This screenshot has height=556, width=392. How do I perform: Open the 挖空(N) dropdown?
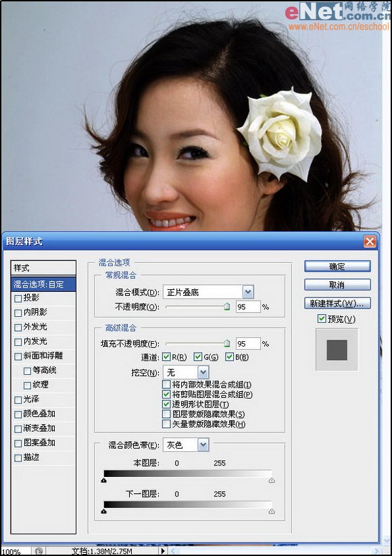[186, 372]
